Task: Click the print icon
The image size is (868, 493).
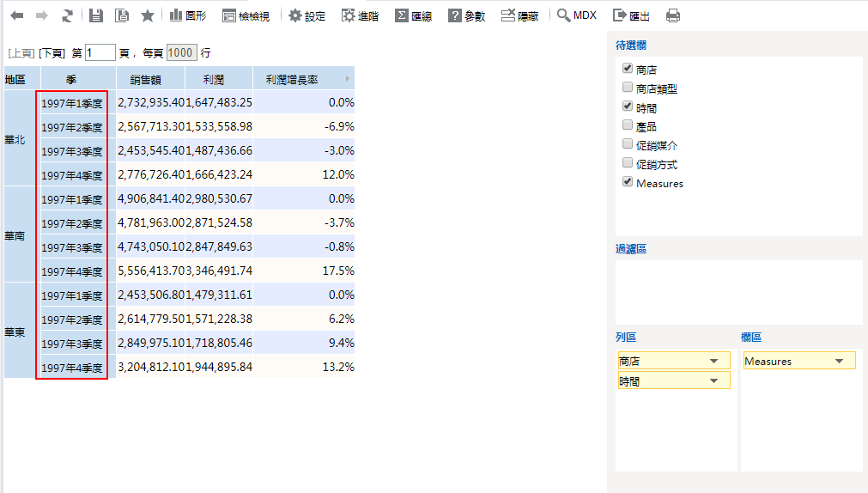Action: click(673, 15)
